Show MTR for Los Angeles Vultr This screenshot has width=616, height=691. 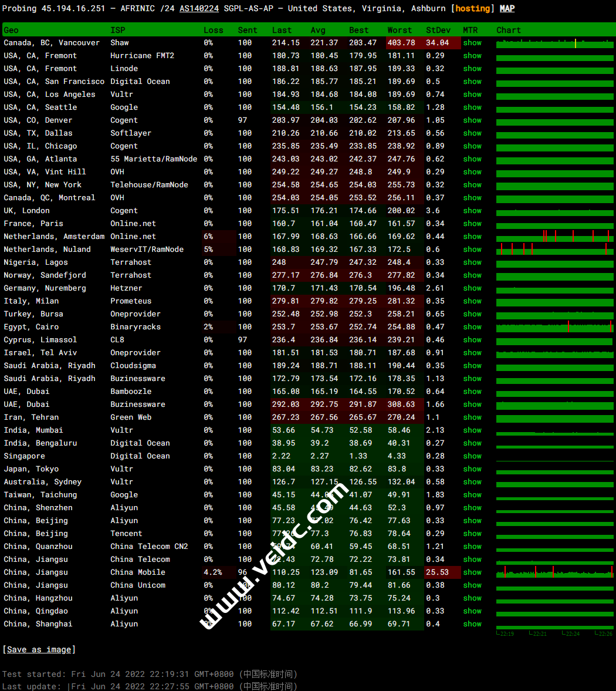[x=472, y=95]
